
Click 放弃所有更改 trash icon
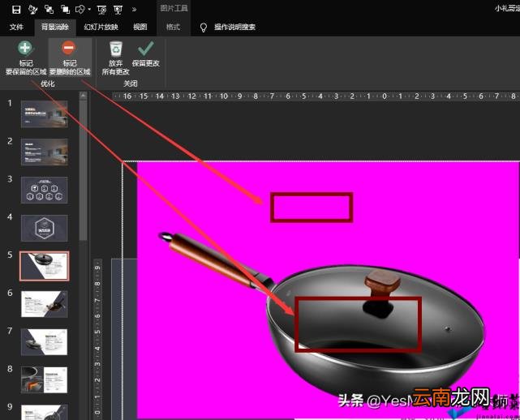coord(115,58)
